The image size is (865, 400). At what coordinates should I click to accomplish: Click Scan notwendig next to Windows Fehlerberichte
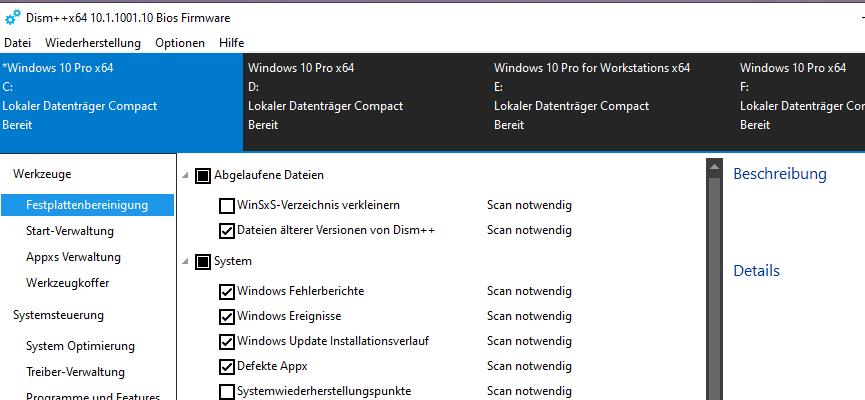click(x=529, y=291)
